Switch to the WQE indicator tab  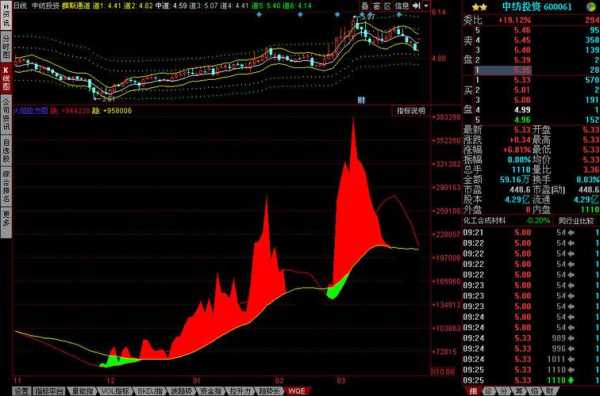pos(297,391)
